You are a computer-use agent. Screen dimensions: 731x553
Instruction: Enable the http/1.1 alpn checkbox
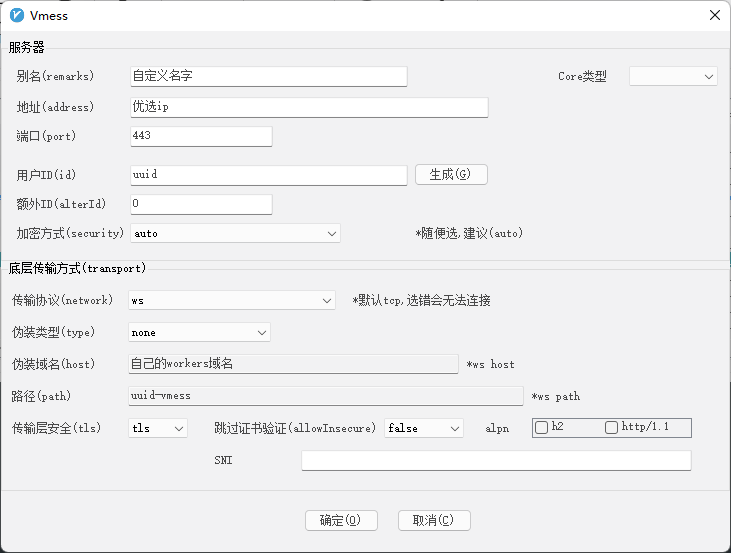(612, 428)
